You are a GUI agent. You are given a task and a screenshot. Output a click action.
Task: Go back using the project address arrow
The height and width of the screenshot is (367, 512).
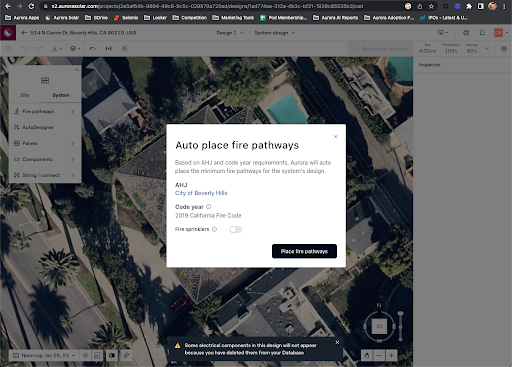tap(24, 33)
